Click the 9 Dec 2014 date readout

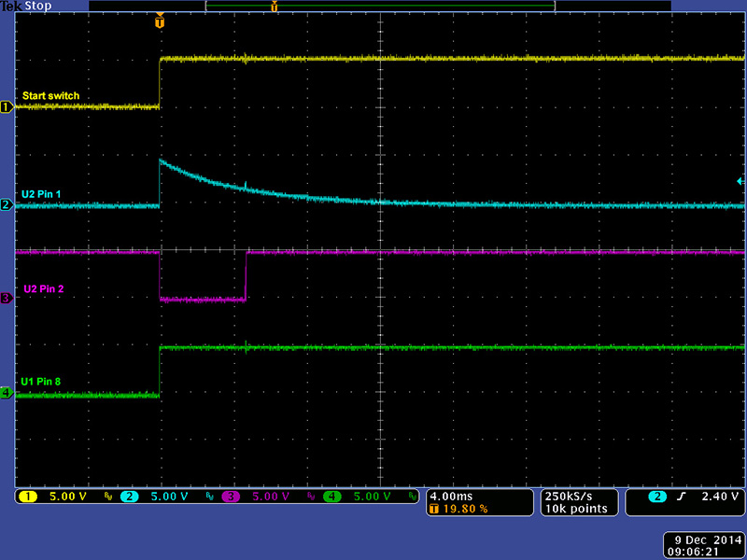pyautogui.click(x=707, y=540)
